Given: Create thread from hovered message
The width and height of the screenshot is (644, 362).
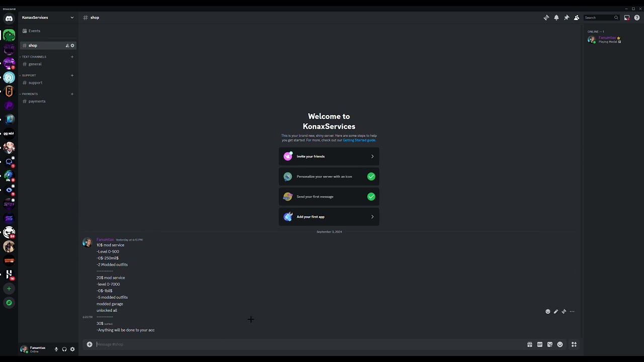Looking at the screenshot, I should (564, 312).
